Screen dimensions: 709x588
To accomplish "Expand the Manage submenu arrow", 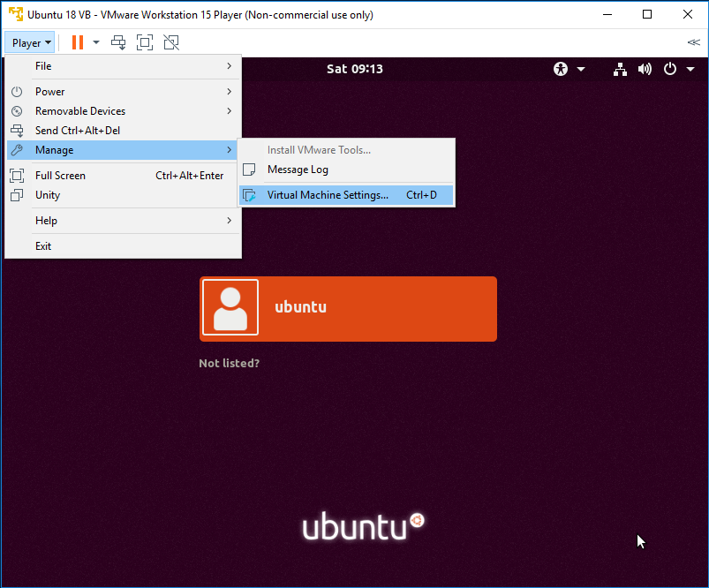I will pyautogui.click(x=230, y=150).
